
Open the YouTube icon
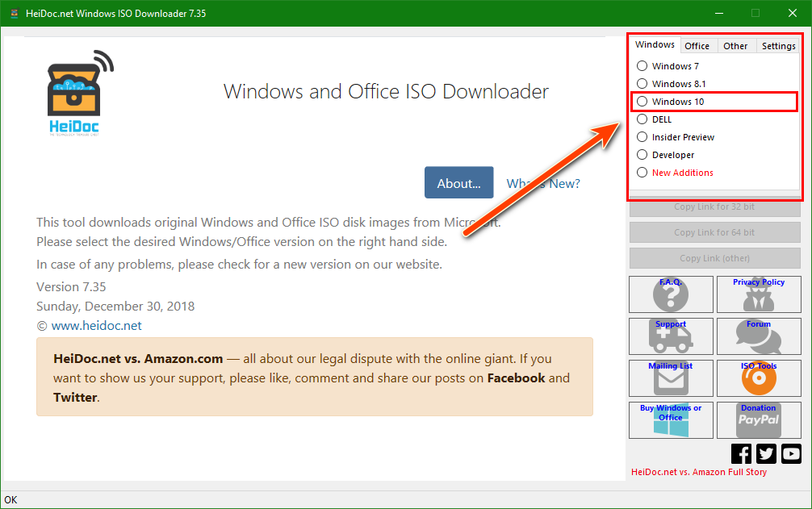point(791,453)
